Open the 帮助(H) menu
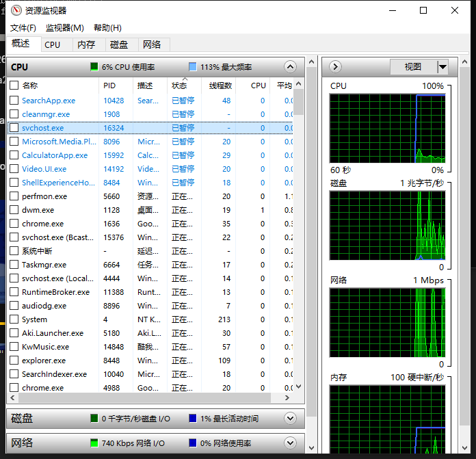 point(107,28)
